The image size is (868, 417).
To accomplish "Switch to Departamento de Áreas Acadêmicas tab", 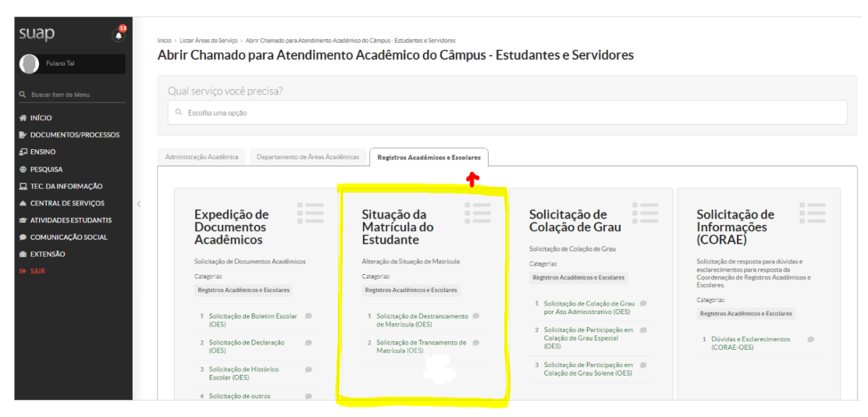I will click(x=308, y=157).
